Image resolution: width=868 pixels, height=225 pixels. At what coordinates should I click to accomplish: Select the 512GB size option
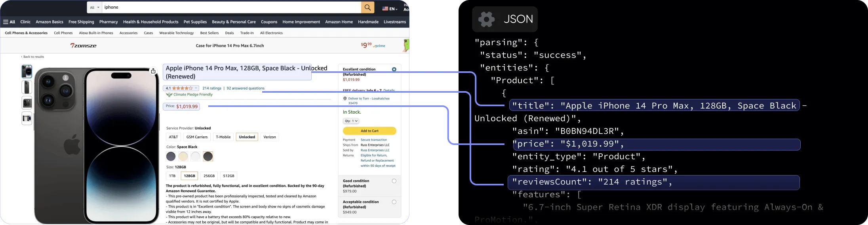tap(228, 176)
